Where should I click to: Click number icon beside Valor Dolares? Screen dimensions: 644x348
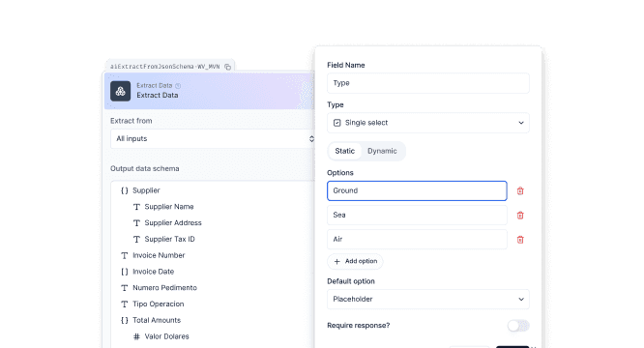[136, 336]
